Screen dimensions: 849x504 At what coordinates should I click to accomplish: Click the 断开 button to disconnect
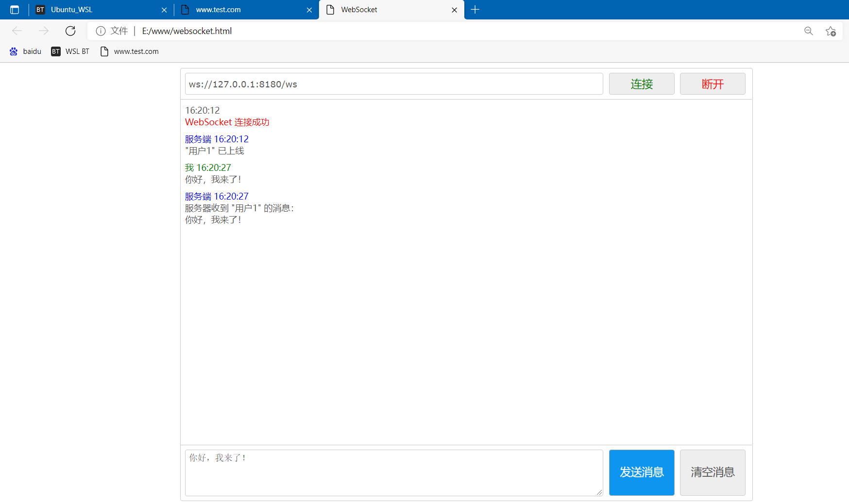click(712, 84)
